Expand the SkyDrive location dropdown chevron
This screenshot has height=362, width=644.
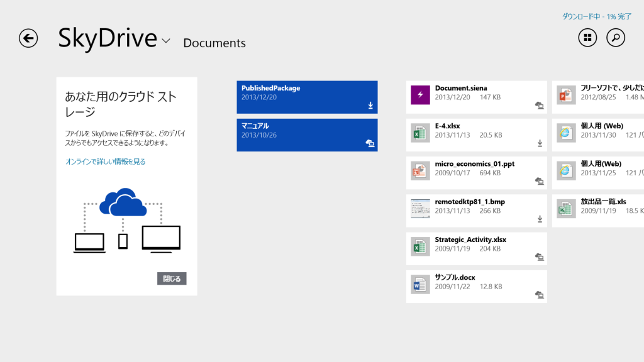[166, 41]
